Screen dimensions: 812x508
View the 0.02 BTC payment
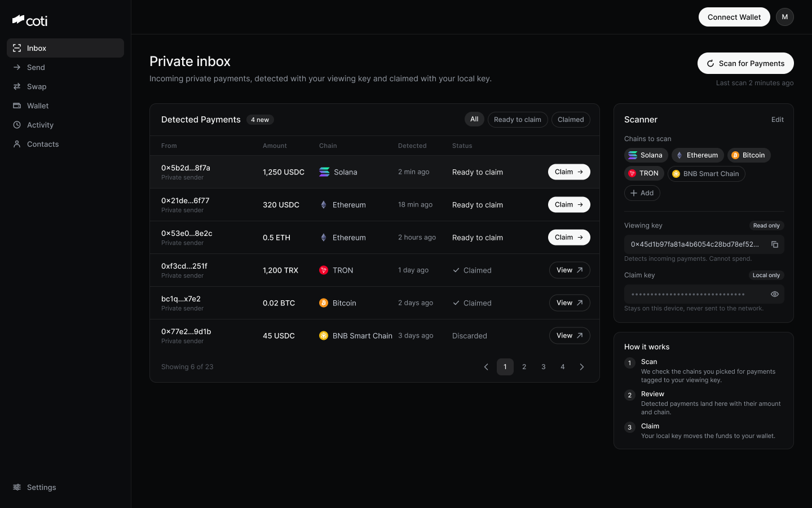[x=570, y=303]
